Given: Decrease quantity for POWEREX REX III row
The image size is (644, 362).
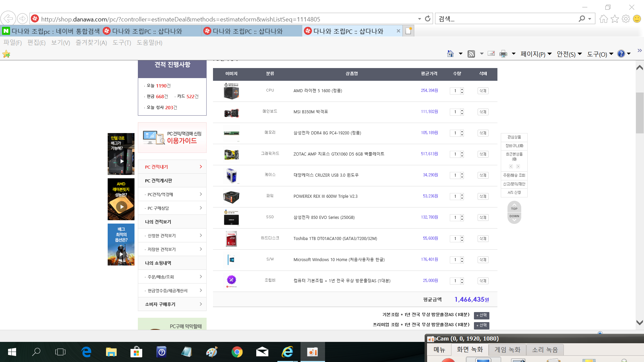Looking at the screenshot, I should coord(462,198).
